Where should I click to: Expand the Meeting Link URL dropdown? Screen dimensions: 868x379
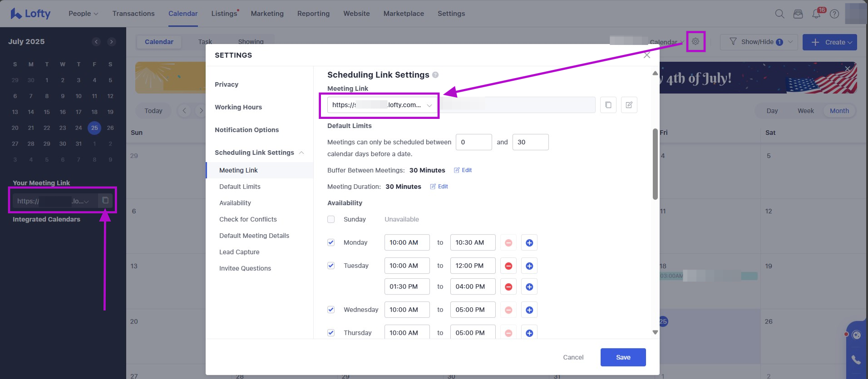point(429,105)
